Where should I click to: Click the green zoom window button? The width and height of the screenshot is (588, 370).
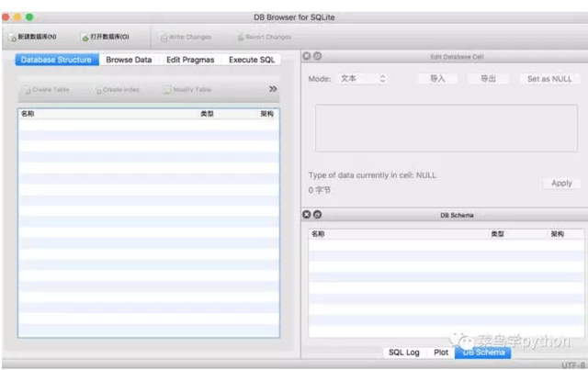[x=29, y=17]
